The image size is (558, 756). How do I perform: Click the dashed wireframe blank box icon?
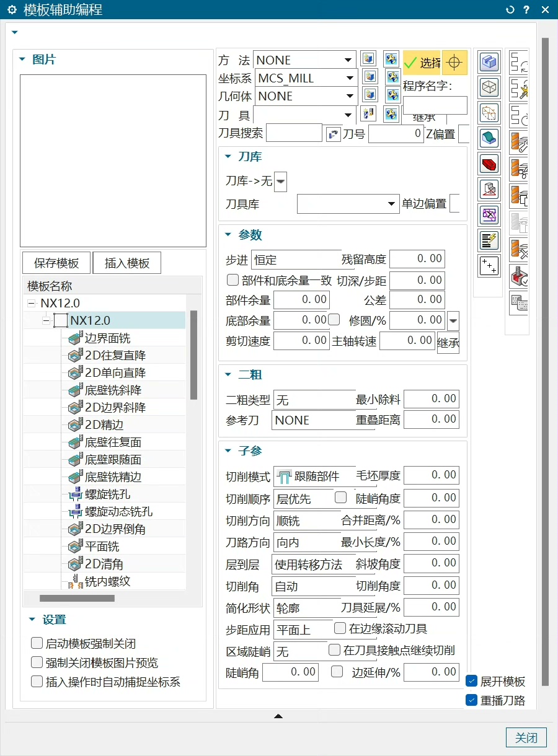click(x=490, y=87)
